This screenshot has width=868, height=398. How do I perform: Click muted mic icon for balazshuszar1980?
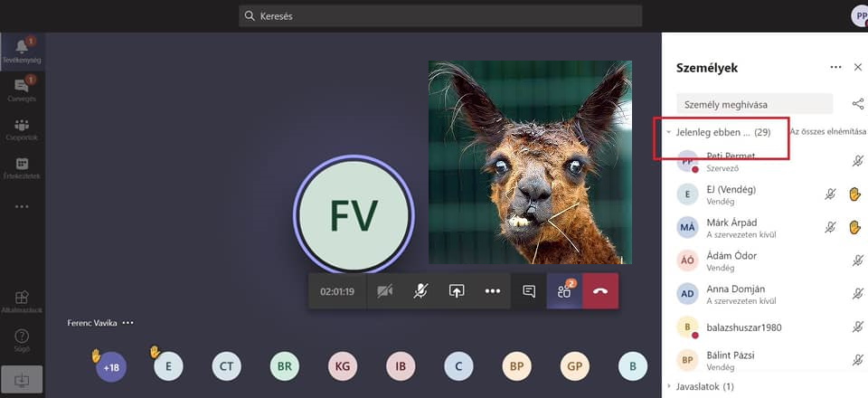pos(857,327)
